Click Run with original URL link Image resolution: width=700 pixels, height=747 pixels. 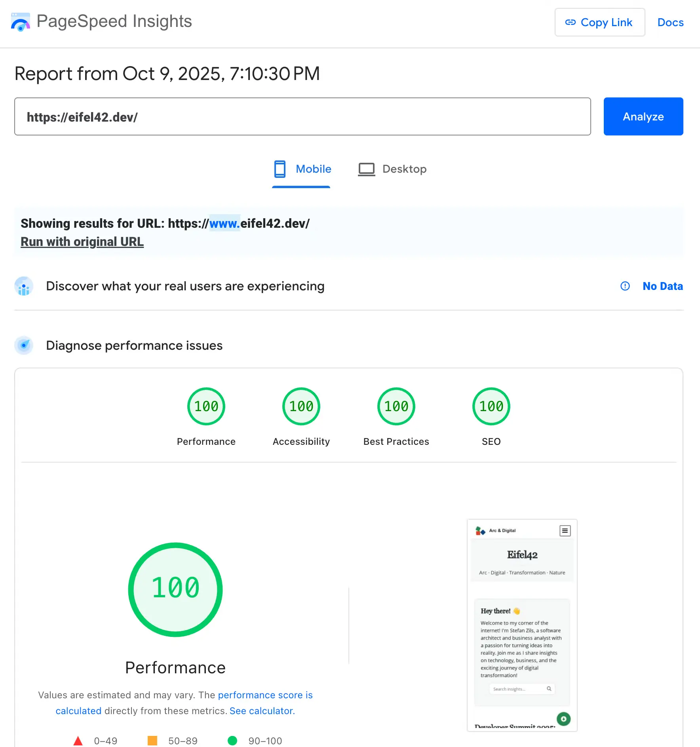click(82, 242)
